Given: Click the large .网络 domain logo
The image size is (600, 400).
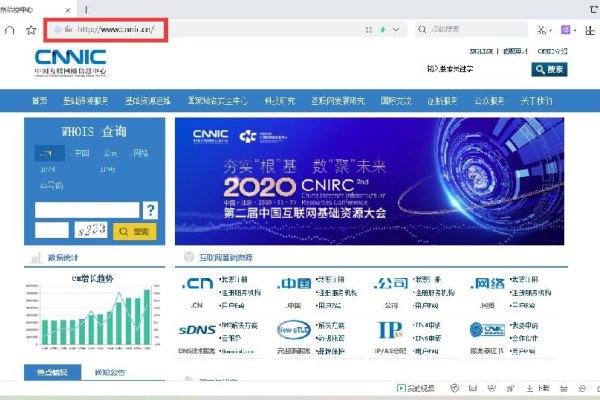Looking at the screenshot, I should [487, 284].
